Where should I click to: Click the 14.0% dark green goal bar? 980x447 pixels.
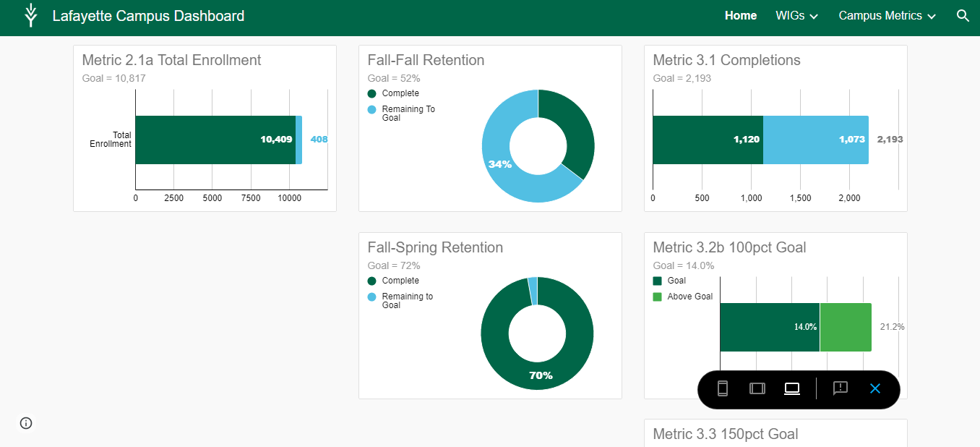point(770,327)
